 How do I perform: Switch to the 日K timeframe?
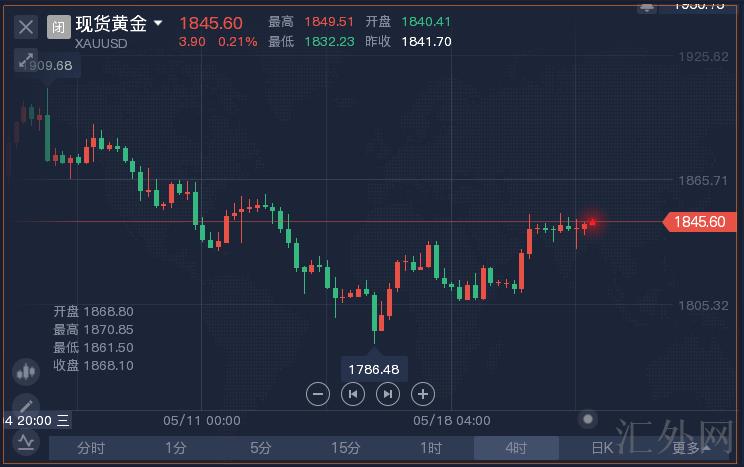tap(601, 448)
